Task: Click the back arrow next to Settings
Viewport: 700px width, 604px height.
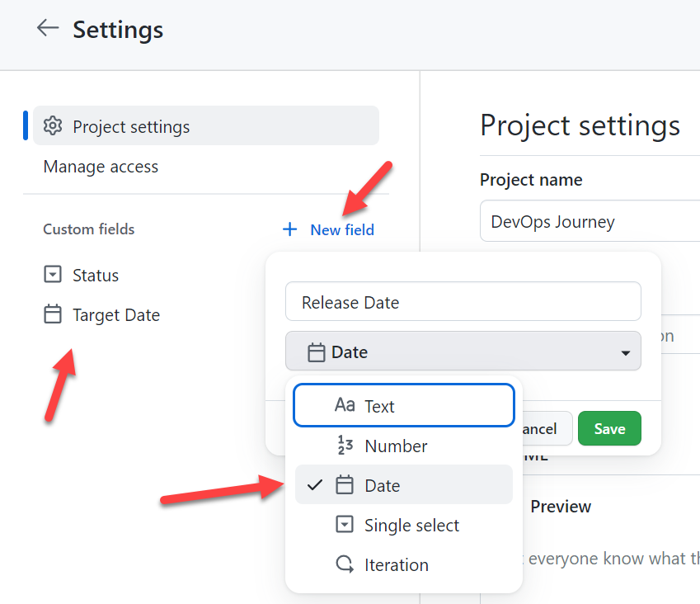Action: click(47, 28)
